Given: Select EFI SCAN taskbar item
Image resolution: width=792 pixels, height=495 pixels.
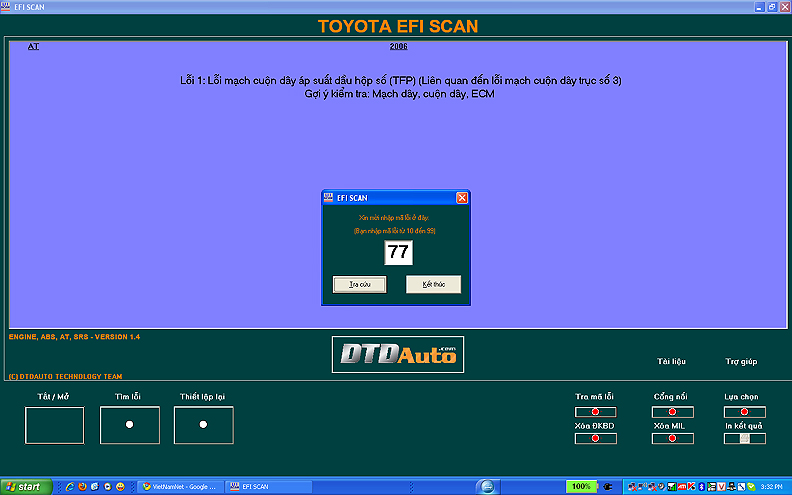Looking at the screenshot, I should pos(269,487).
